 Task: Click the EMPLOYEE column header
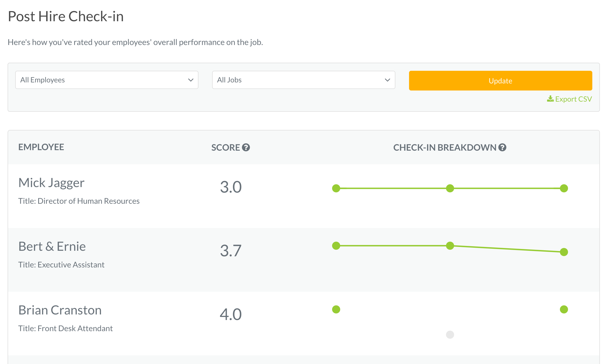(x=41, y=147)
